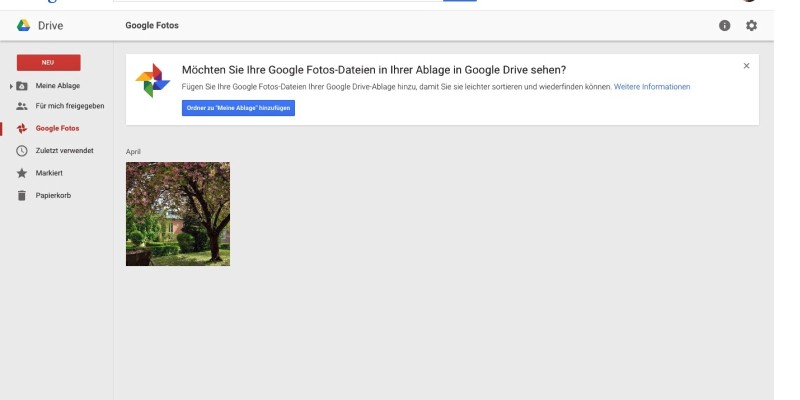The width and height of the screenshot is (800, 400).
Task: Click the Google Drive logo icon
Action: [x=23, y=25]
